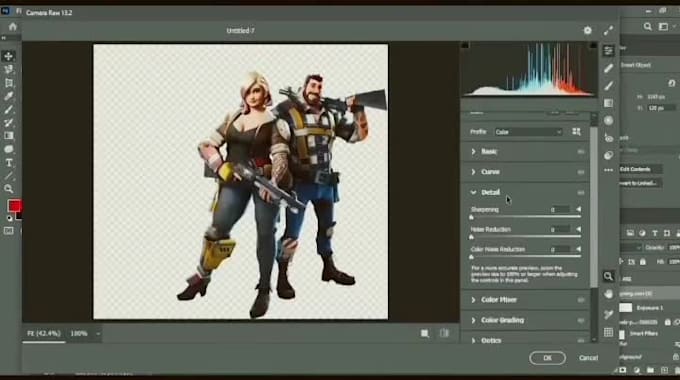Viewport: 680px width, 380px height.
Task: Toggle the Color Mixer panel visibility eye
Action: coord(581,300)
